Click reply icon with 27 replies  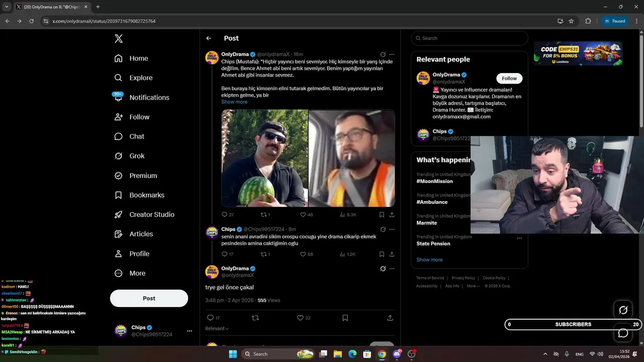pos(225,215)
